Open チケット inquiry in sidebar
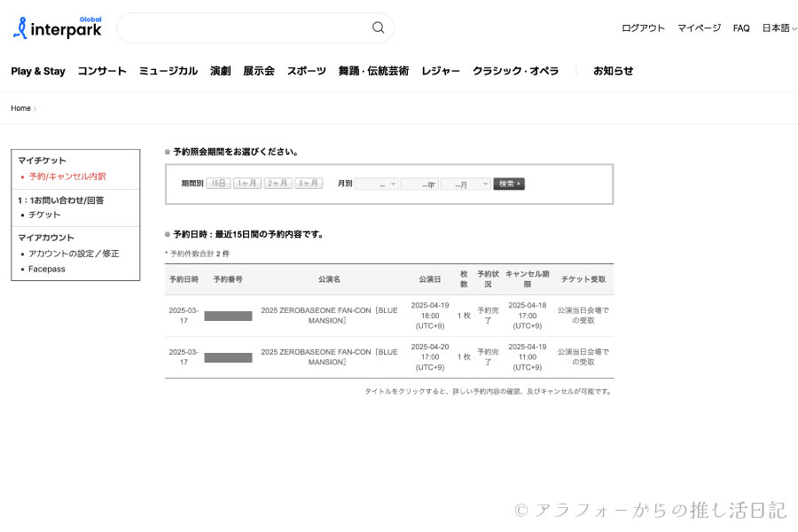 click(44, 215)
